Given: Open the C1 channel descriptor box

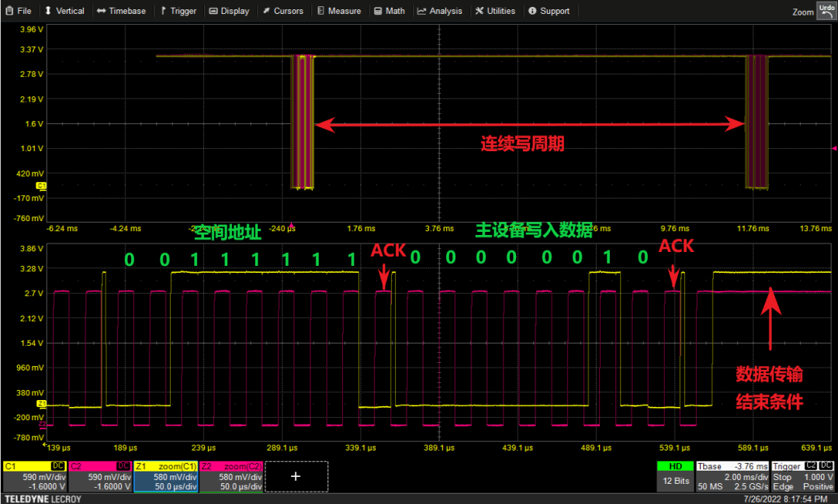Looking at the screenshot, I should click(35, 477).
